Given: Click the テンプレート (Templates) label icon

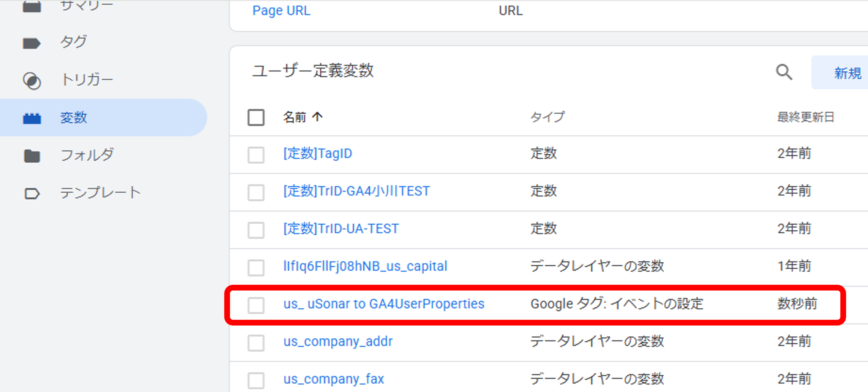Looking at the screenshot, I should (32, 194).
